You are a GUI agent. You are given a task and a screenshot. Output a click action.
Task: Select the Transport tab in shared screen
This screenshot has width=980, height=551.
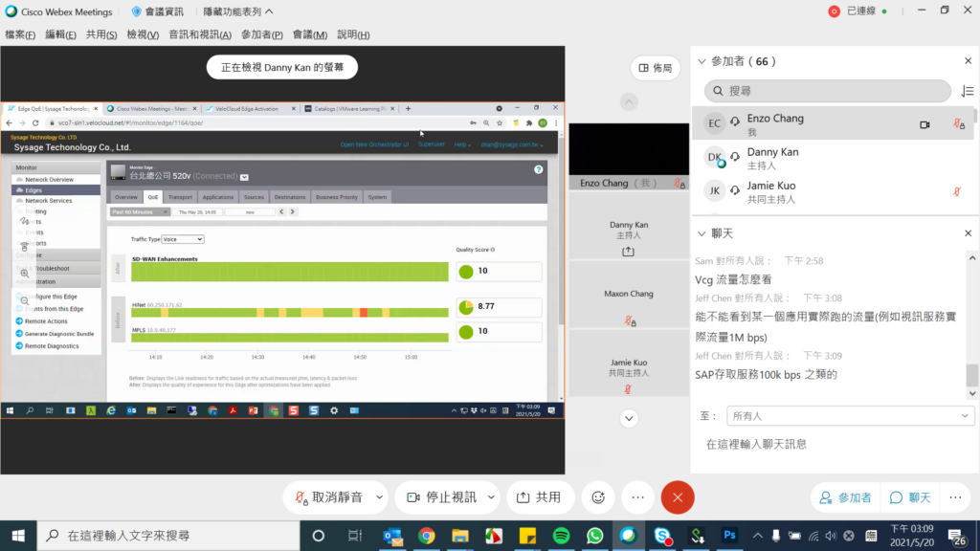pos(180,197)
